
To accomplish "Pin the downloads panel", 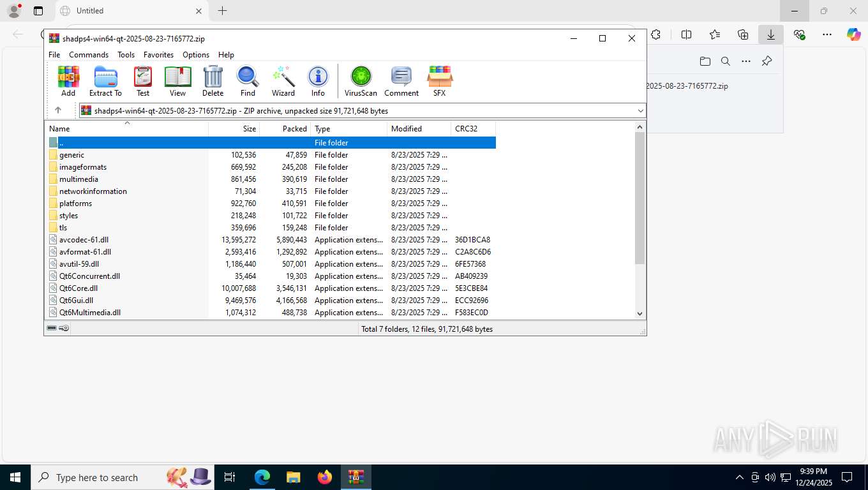I will pyautogui.click(x=767, y=61).
